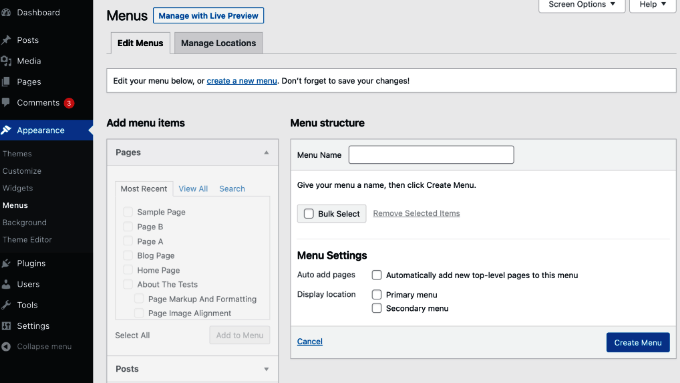Select the Most Recent pages tab
The image size is (680, 383).
pos(144,189)
